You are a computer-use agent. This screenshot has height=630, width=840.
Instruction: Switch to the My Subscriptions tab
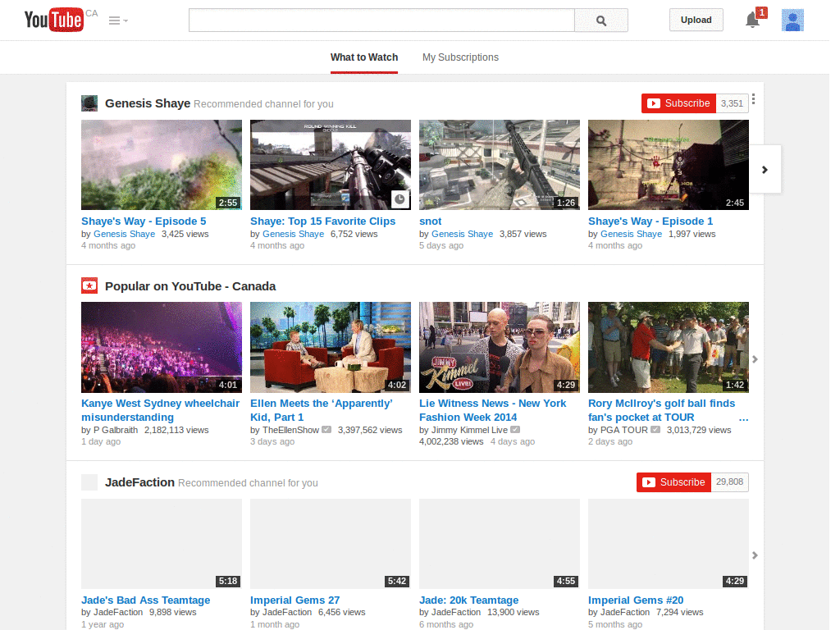click(x=460, y=57)
